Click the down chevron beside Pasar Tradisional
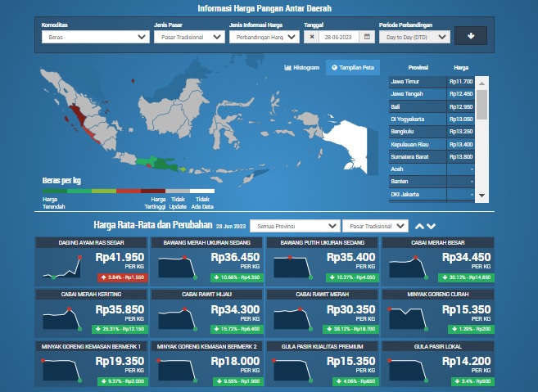 tap(432, 226)
